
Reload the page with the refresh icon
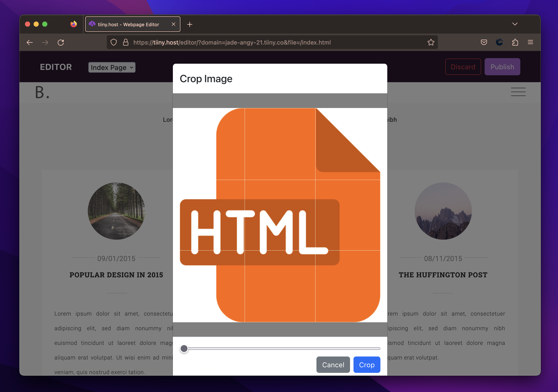pos(61,43)
